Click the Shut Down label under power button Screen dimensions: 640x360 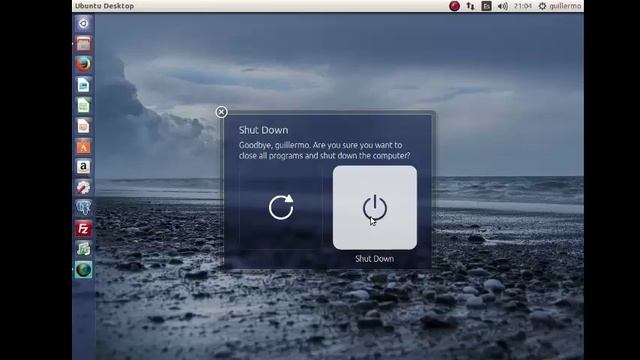tap(374, 259)
